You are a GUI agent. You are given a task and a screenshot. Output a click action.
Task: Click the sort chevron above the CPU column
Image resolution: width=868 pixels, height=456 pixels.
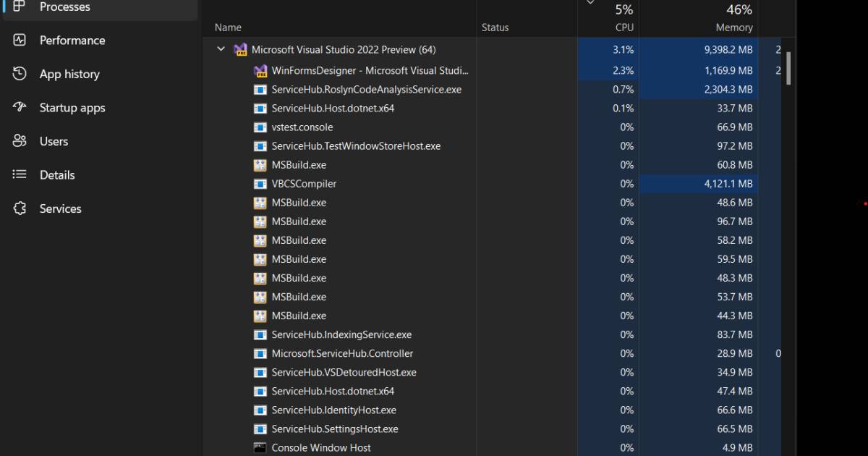pos(590,3)
